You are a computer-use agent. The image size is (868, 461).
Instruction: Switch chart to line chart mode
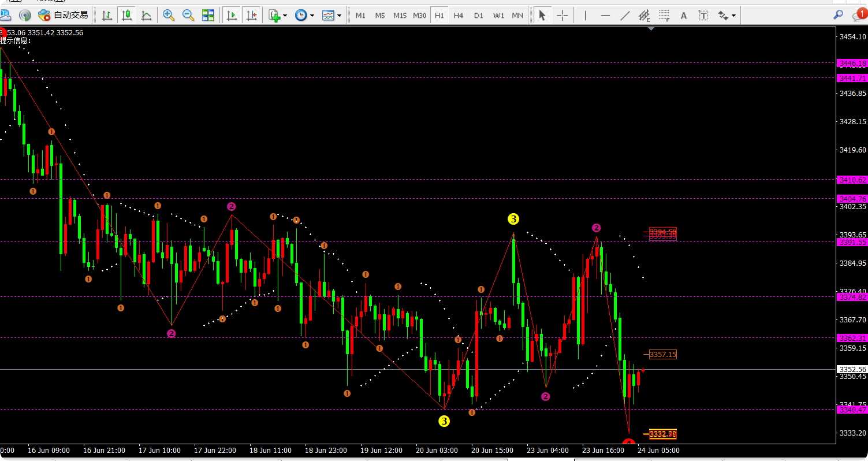click(x=147, y=16)
